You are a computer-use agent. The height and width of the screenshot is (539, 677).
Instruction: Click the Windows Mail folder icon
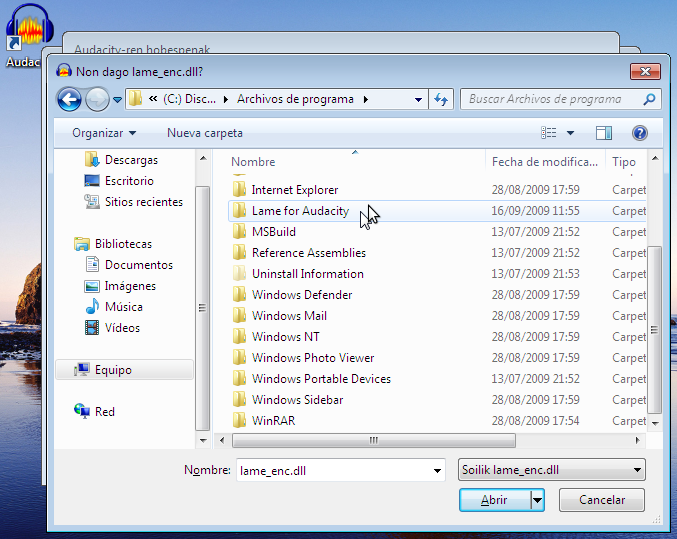pos(239,316)
